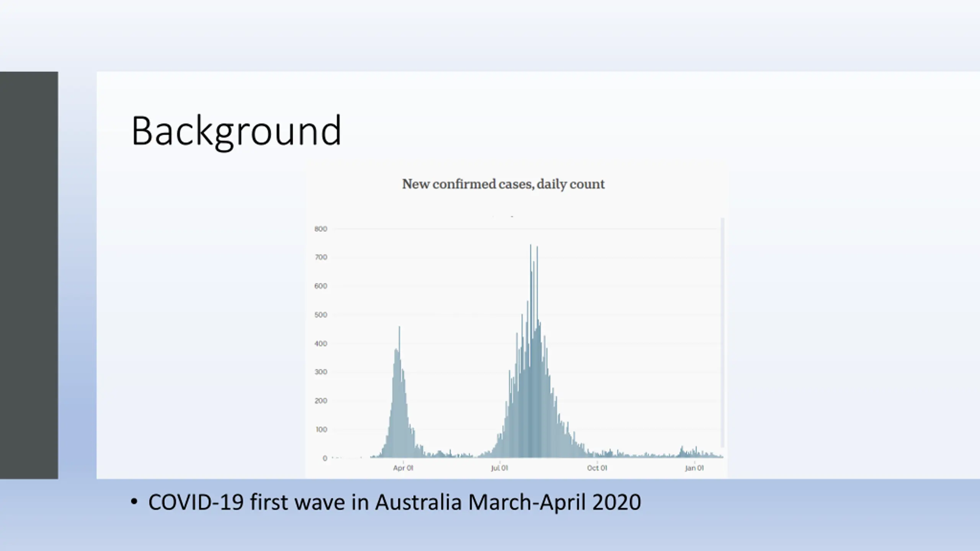Select the COVID-19 first wave bullet text
This screenshot has height=551, width=980.
pos(394,502)
